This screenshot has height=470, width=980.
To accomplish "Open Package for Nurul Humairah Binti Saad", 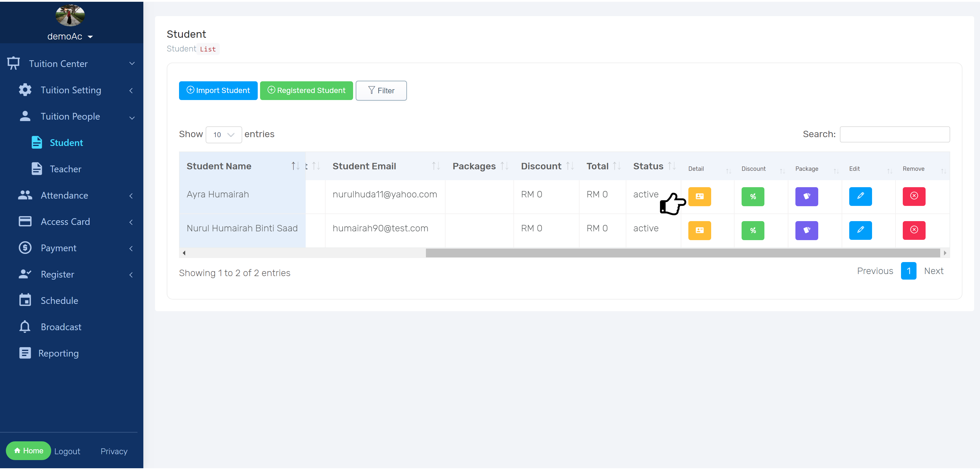I will click(807, 230).
